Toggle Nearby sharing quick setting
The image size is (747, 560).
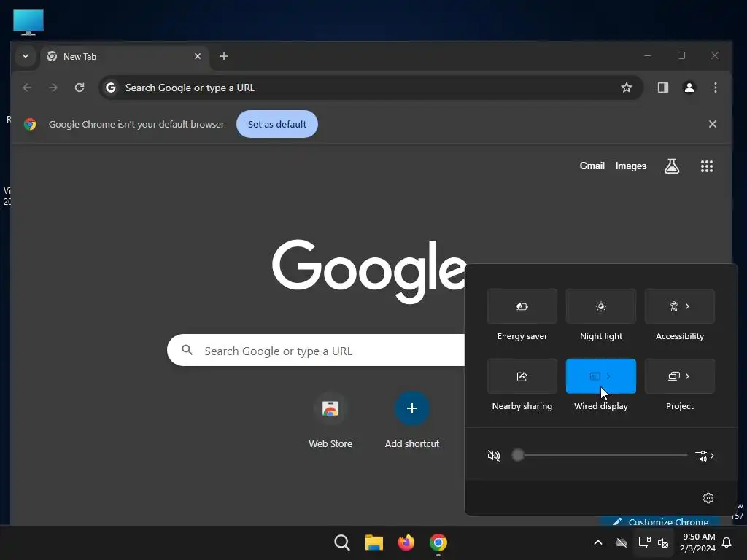coord(522,376)
